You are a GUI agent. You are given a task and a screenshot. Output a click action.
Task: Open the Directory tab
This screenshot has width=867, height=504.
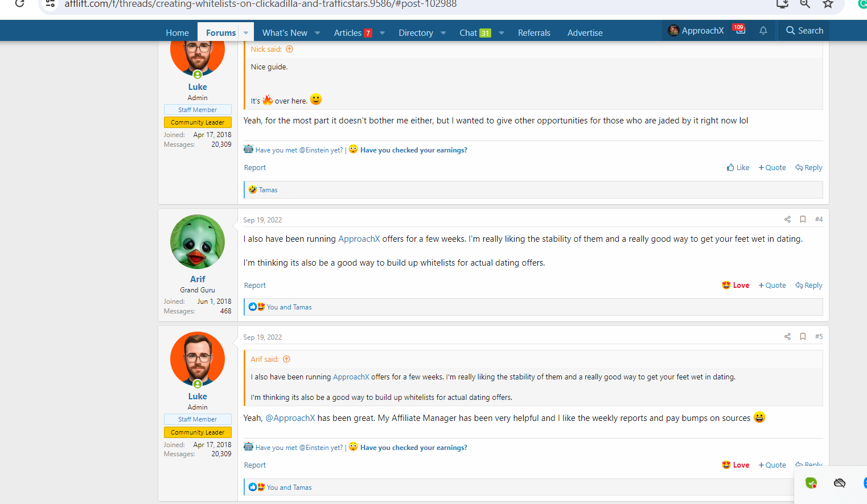coord(416,33)
